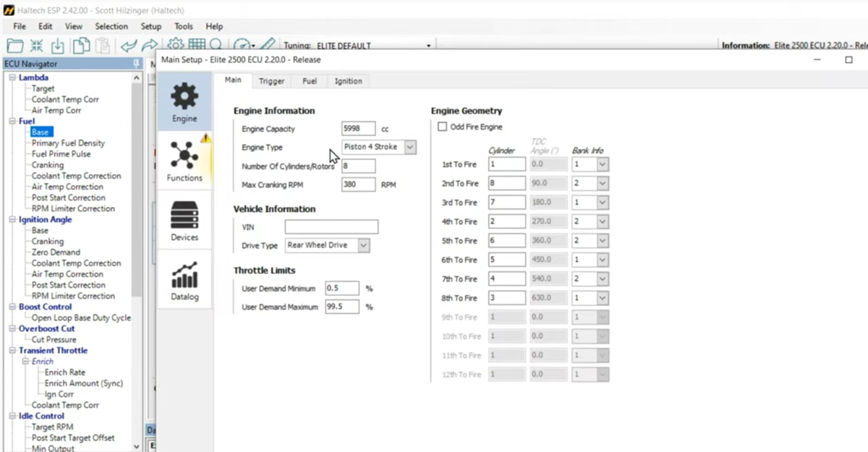Switch to the Trigger tab

tap(272, 81)
